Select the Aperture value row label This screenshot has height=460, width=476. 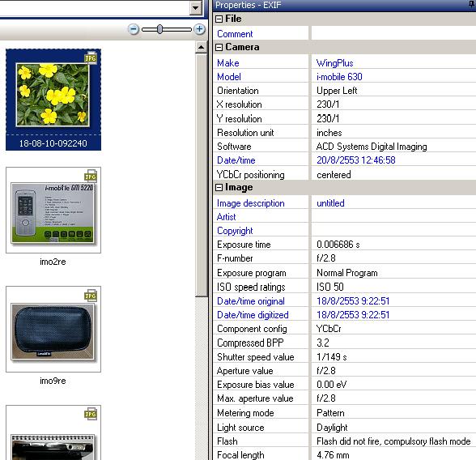[244, 371]
